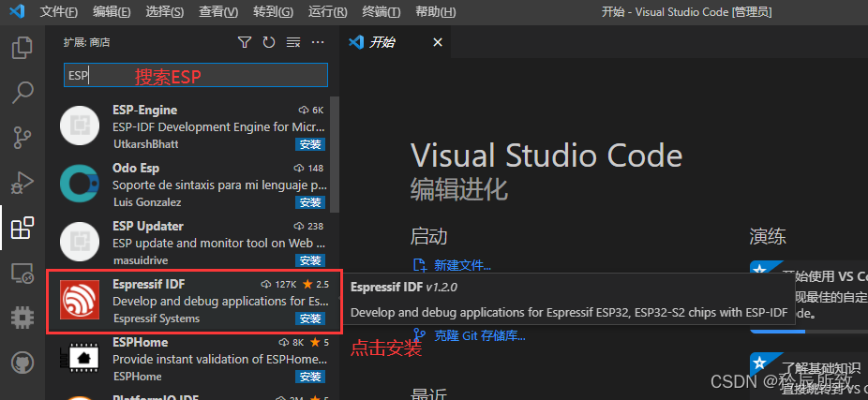The height and width of the screenshot is (400, 868).
Task: Open the GitHub view in activity bar
Action: click(x=22, y=363)
